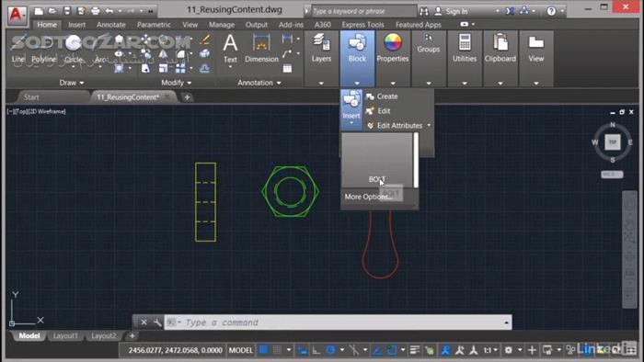This screenshot has width=644, height=362.
Task: Click the Customization menu icon in status bar
Action: point(631,350)
